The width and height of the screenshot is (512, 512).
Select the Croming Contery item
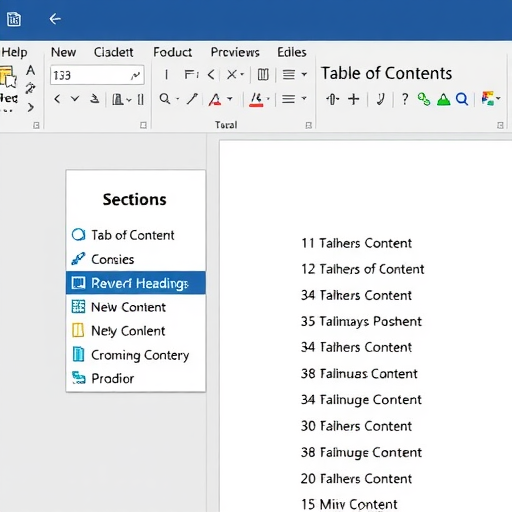point(136,355)
